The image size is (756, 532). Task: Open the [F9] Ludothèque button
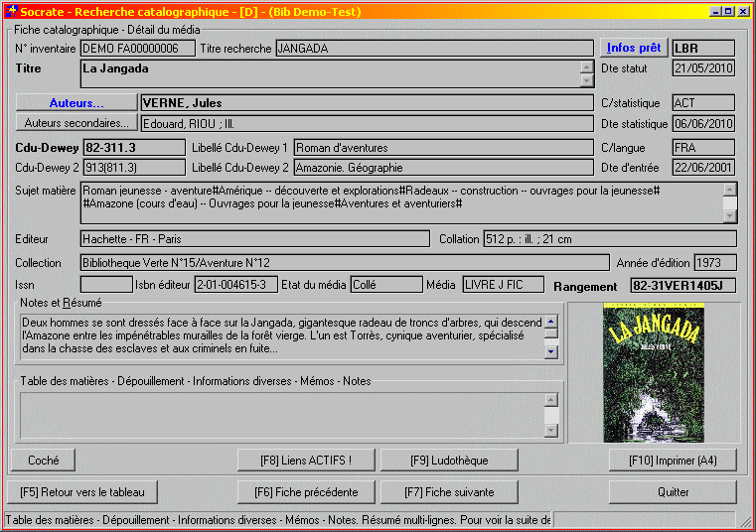tap(449, 461)
